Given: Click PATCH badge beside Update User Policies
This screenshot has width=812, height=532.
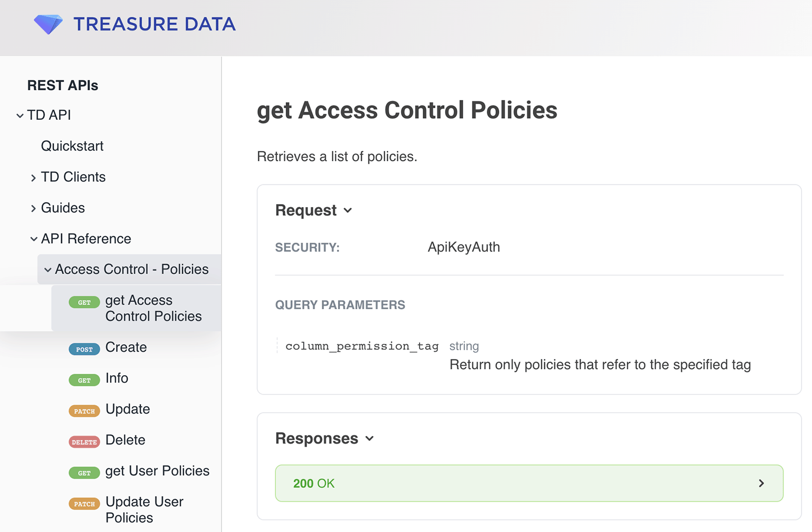Looking at the screenshot, I should [x=84, y=505].
